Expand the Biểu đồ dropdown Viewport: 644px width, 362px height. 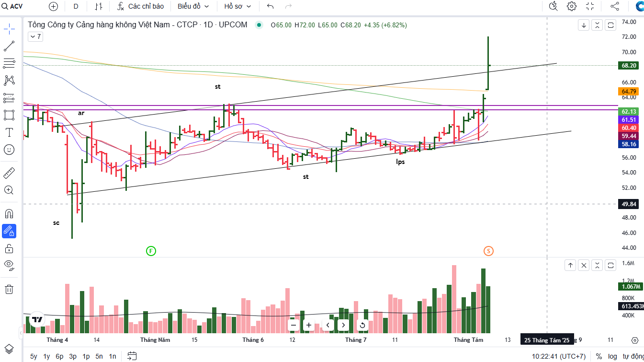point(193,6)
